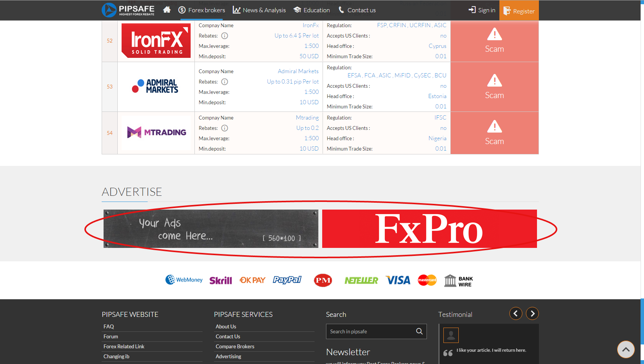
Task: Open Mtrading company name link
Action: point(307,118)
